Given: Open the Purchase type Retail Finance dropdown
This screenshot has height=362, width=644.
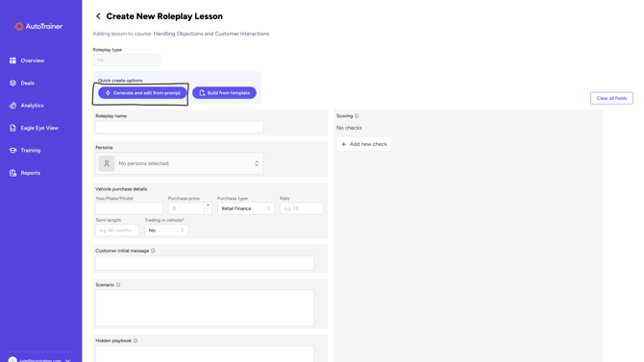Looking at the screenshot, I should [246, 208].
